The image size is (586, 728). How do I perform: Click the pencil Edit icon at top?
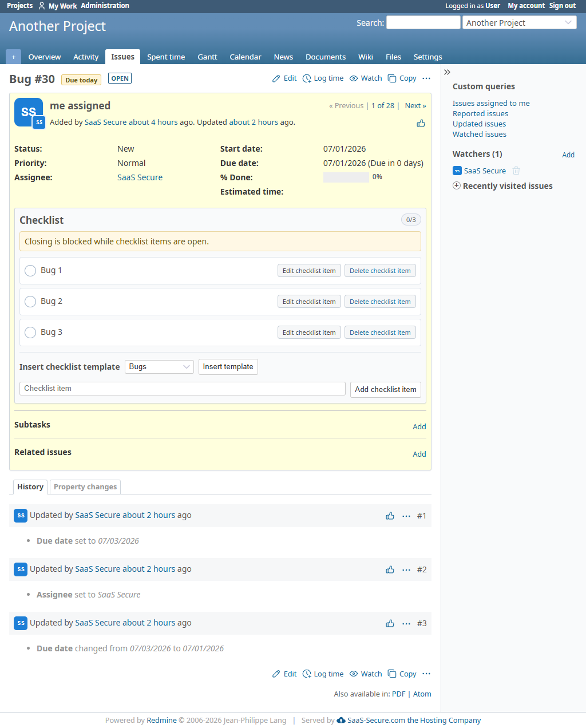(276, 78)
